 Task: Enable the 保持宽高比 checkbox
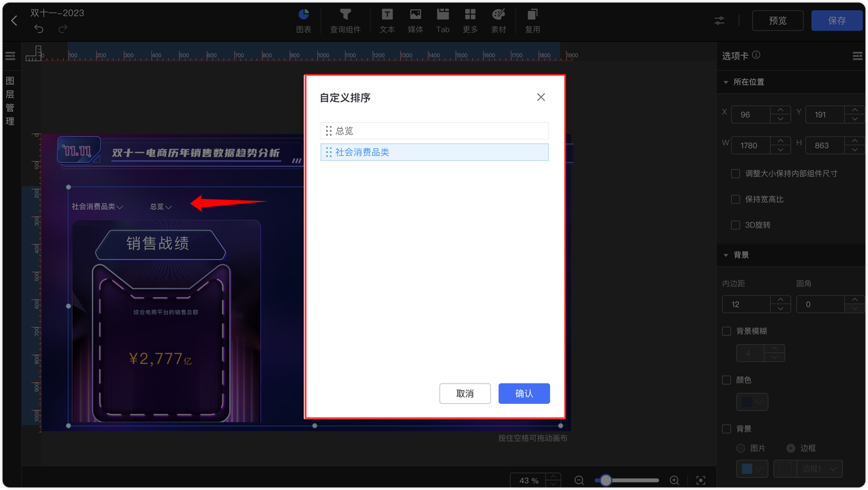point(736,199)
